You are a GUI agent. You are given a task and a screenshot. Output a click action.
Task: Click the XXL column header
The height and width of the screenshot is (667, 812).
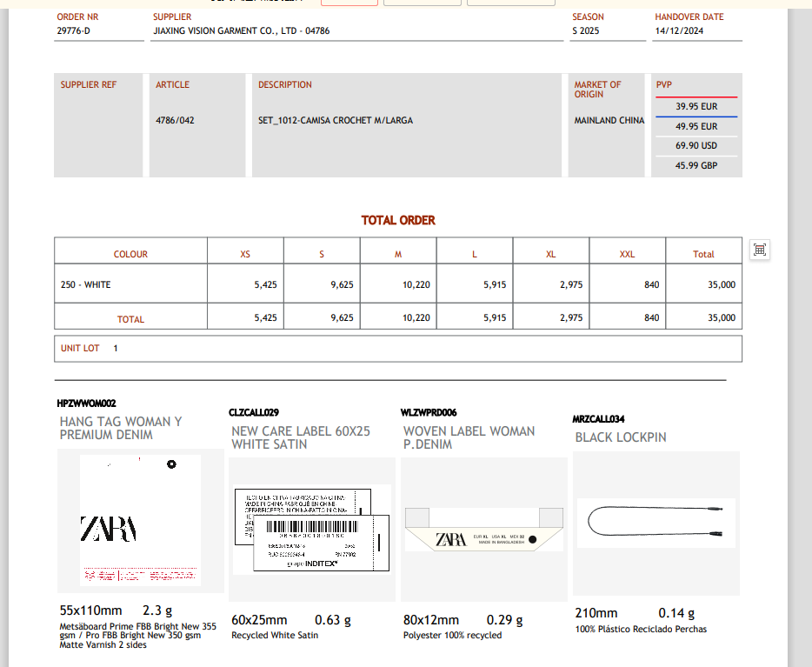(x=627, y=254)
